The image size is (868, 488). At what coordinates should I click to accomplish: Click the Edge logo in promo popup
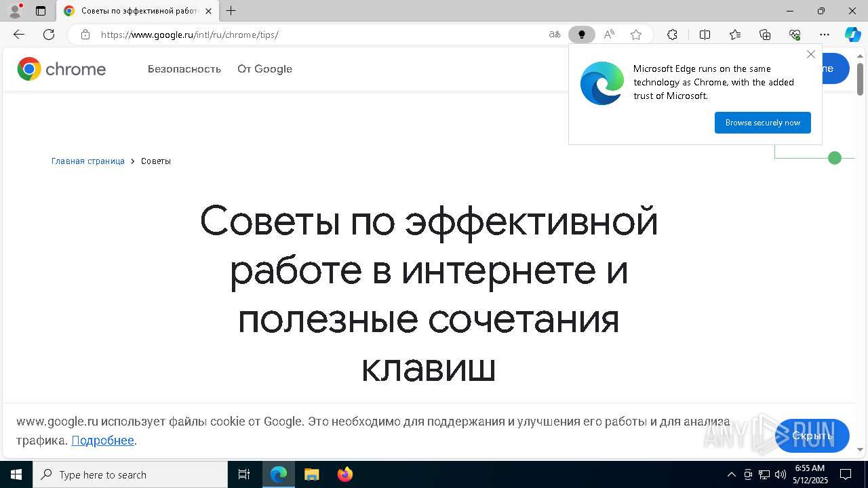click(602, 83)
